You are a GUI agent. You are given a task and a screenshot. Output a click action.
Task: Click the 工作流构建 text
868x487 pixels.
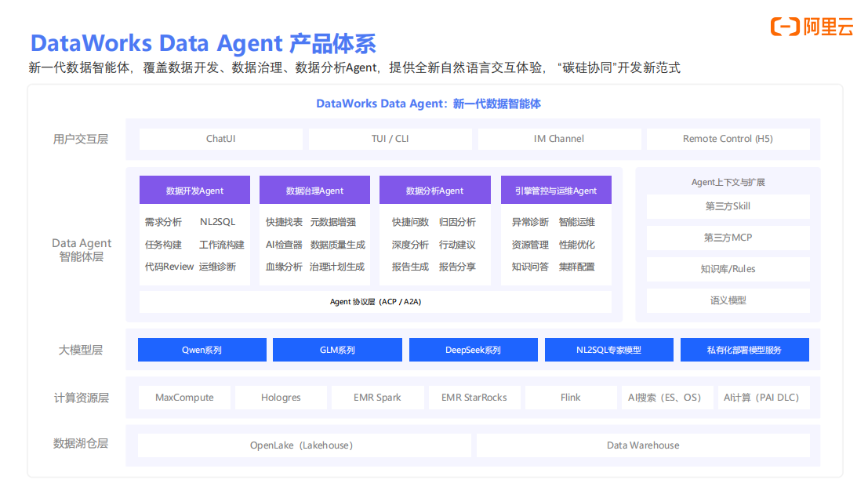click(221, 245)
